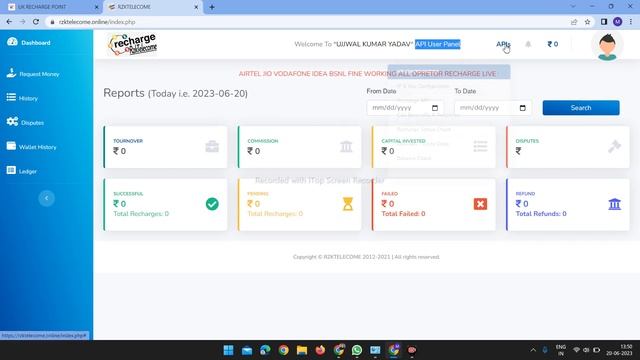The image size is (640, 360).
Task: Bookmark this page with star icon
Action: (x=587, y=22)
